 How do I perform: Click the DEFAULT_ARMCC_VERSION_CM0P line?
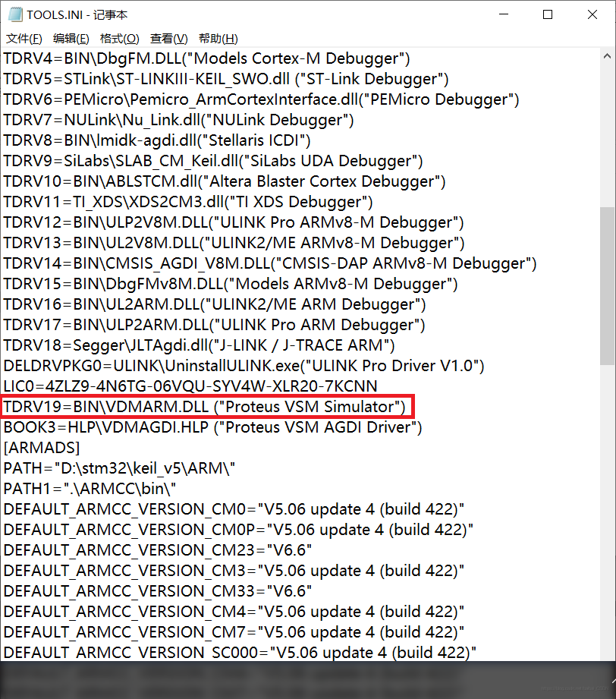pyautogui.click(x=238, y=530)
